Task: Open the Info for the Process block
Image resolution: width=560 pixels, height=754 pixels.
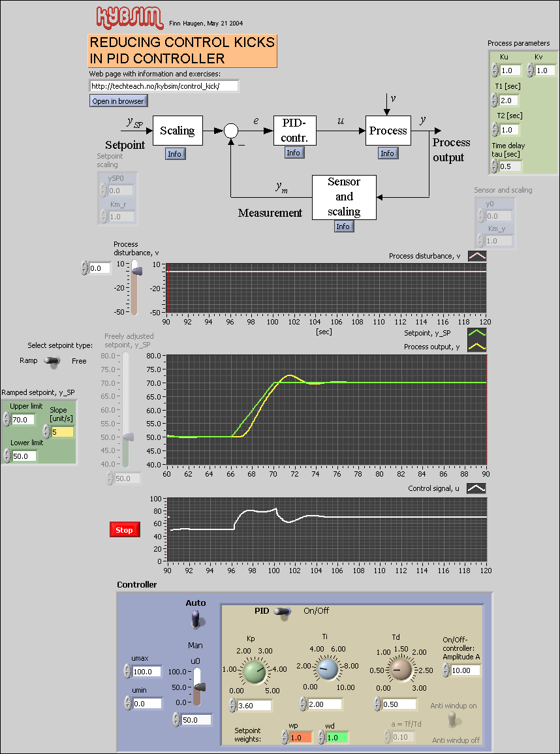Action: 388,152
